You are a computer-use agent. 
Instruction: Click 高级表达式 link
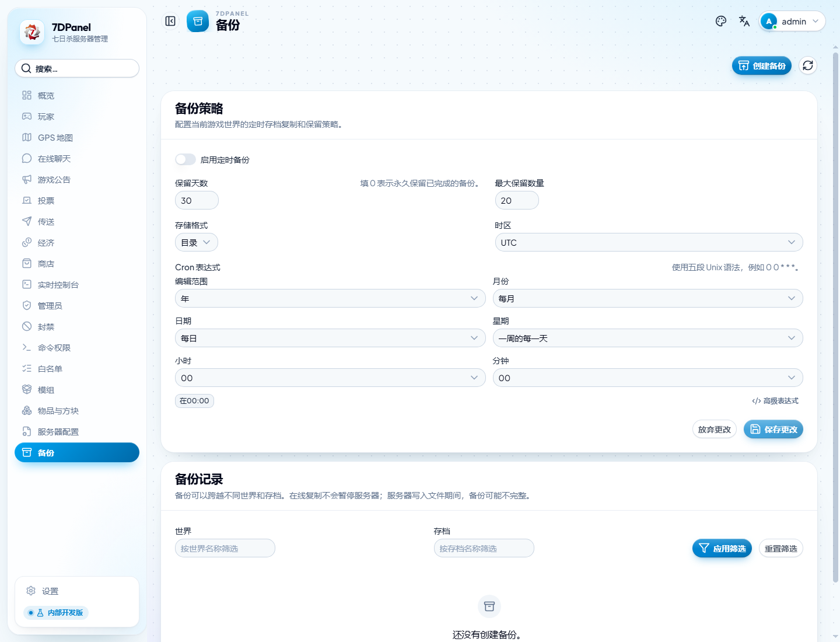click(775, 401)
